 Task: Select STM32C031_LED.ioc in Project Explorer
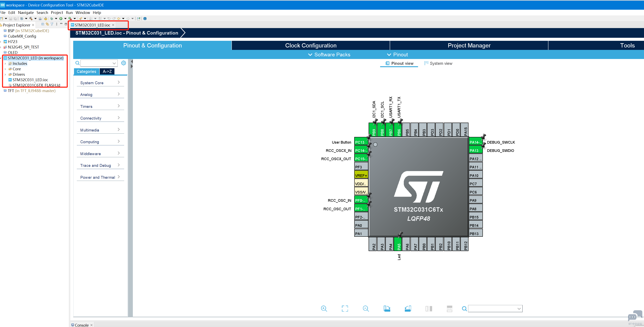pyautogui.click(x=30, y=80)
